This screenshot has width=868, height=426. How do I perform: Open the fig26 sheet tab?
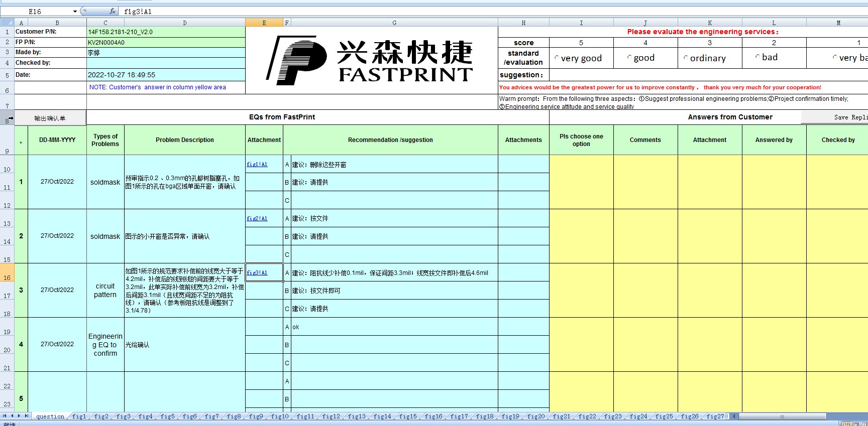coord(690,416)
